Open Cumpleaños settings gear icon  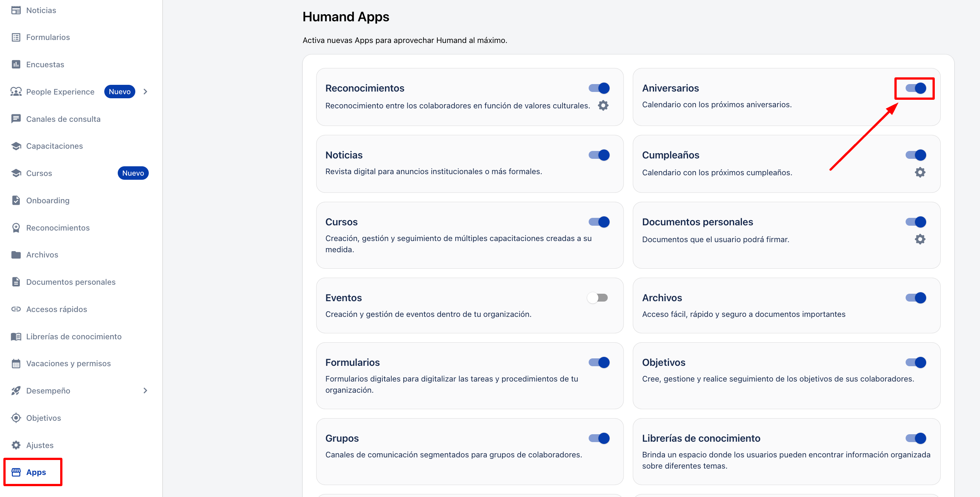tap(919, 172)
